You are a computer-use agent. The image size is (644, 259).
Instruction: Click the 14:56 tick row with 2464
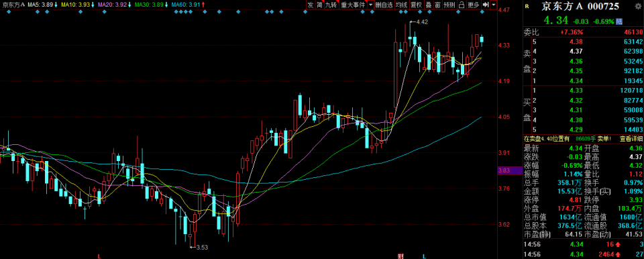[583, 255]
